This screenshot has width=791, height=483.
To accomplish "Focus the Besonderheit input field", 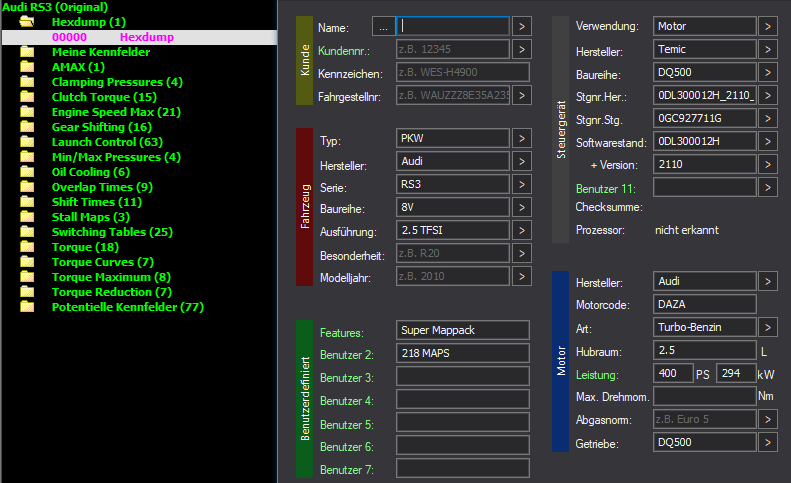I will (453, 253).
